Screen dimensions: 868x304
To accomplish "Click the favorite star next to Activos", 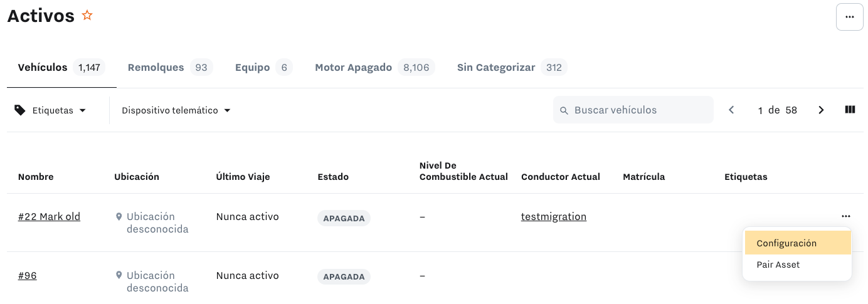I will click(87, 16).
